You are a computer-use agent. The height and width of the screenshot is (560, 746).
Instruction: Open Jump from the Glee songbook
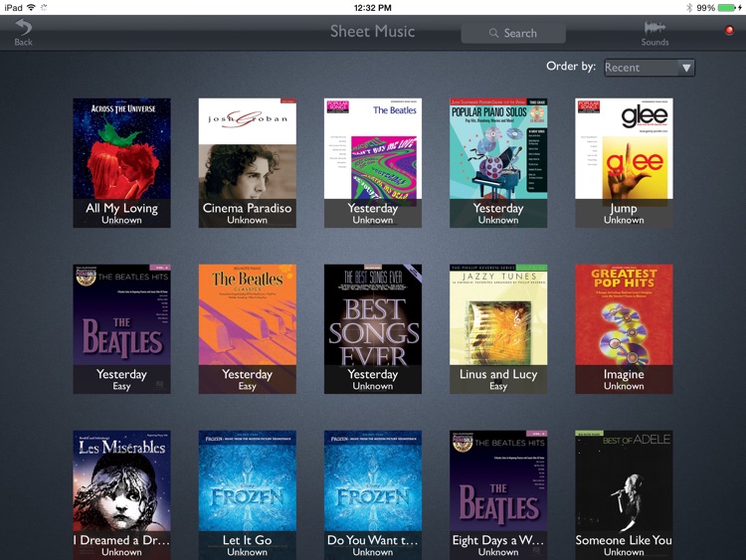pos(624,163)
